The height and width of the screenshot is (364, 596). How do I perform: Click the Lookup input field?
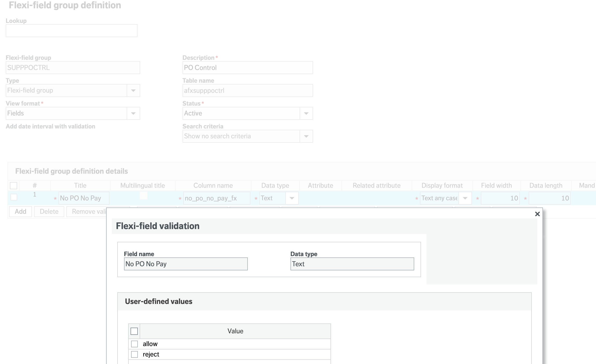coord(72,31)
